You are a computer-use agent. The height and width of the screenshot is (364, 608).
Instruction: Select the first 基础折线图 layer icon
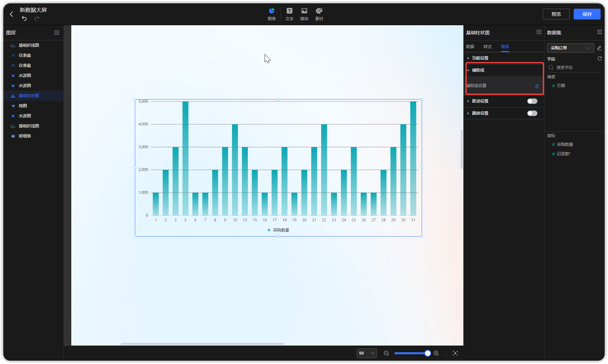[x=13, y=45]
